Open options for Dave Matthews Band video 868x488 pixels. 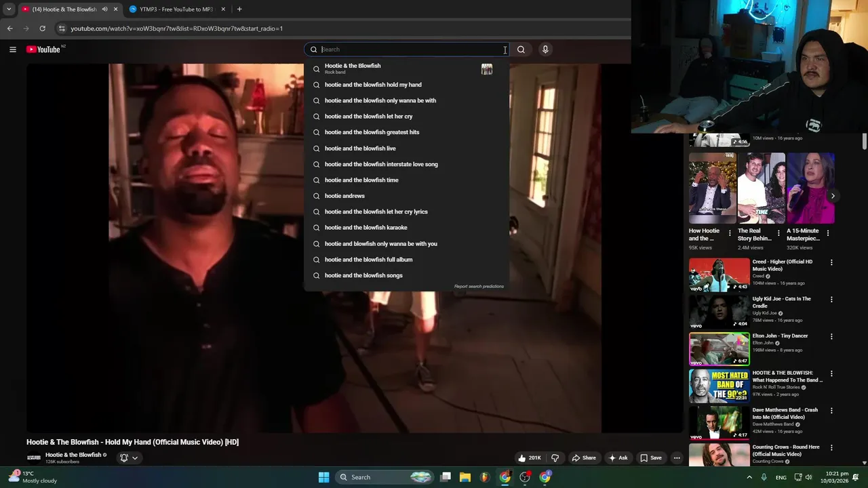point(831,411)
